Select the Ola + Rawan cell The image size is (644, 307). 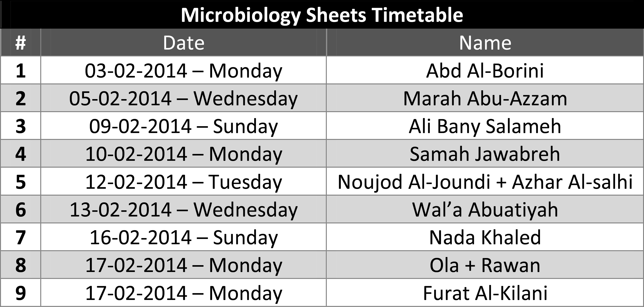pos(485,265)
